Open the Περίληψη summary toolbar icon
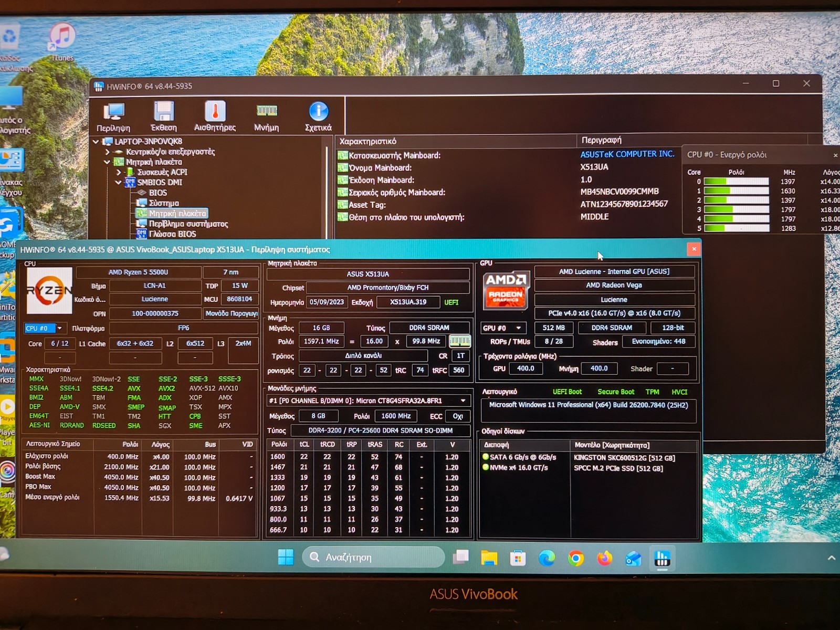 pos(113,117)
